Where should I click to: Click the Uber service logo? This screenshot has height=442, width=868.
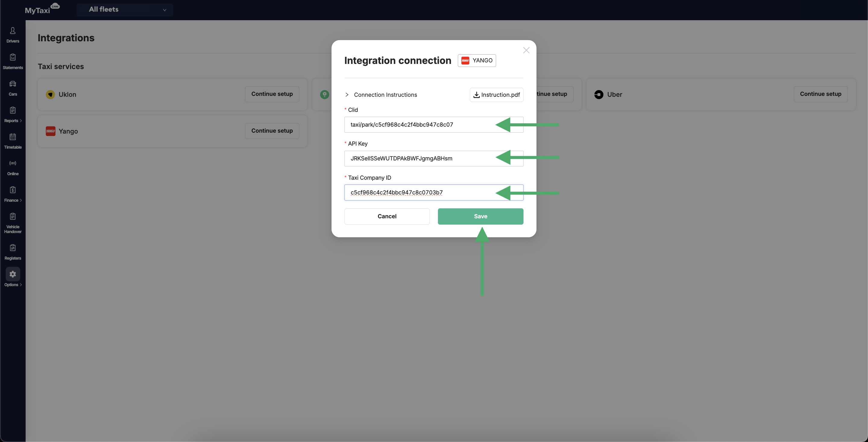point(599,94)
